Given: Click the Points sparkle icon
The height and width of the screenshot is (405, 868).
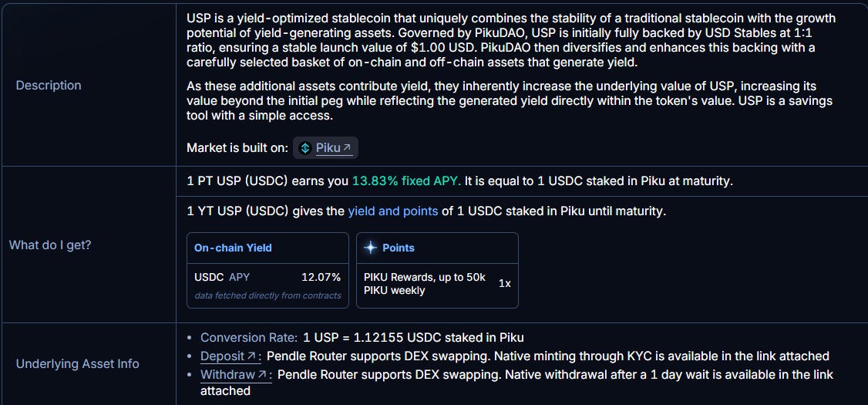Looking at the screenshot, I should pyautogui.click(x=370, y=248).
